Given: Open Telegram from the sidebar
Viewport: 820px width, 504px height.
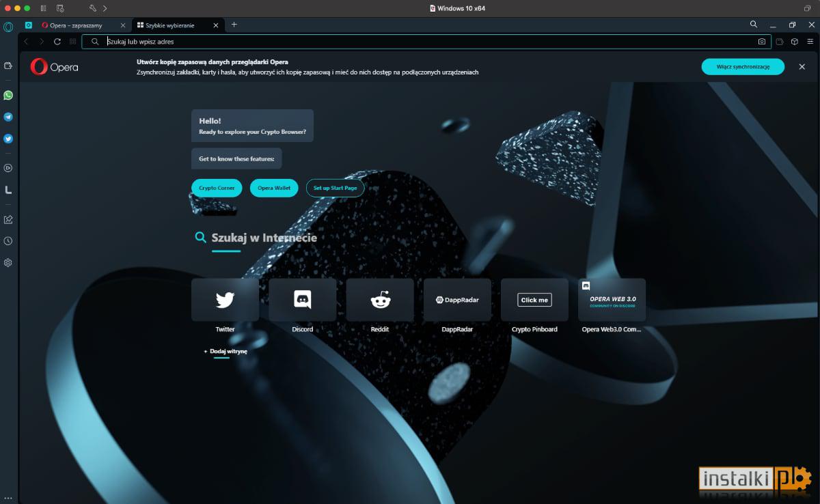Looking at the screenshot, I should [8, 117].
